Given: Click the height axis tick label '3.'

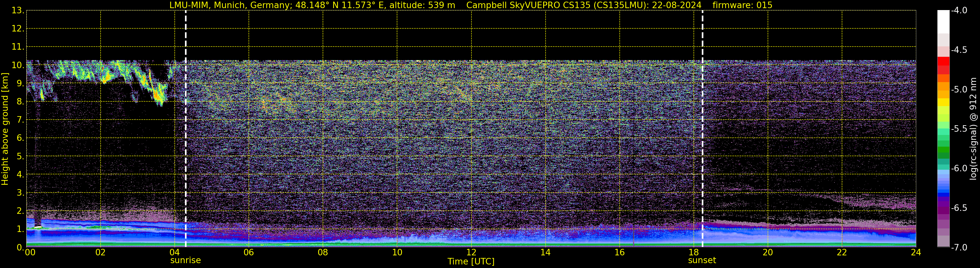Looking at the screenshot, I should 20,193.
